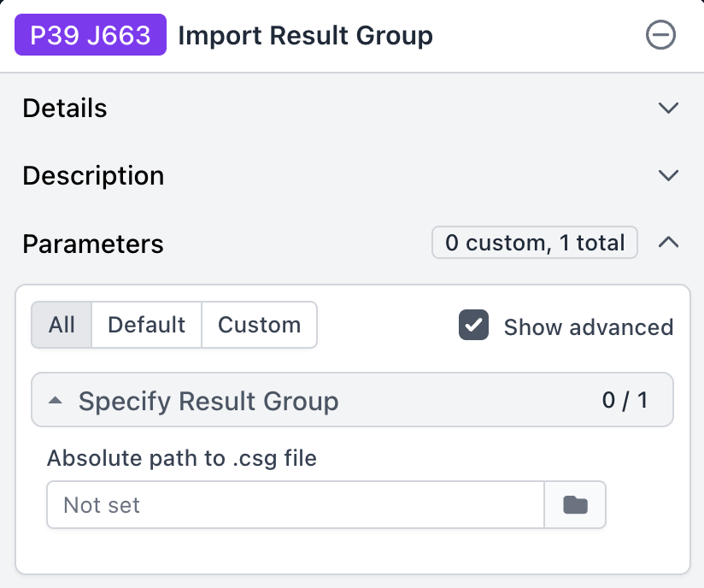Click the Absolute path to .csg file label
Image resolution: width=704 pixels, height=588 pixels.
tap(181, 458)
